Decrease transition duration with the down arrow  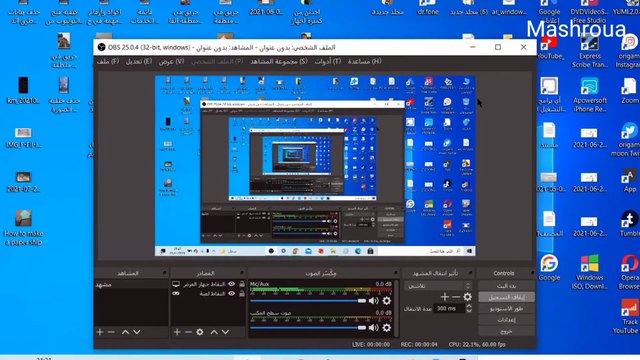coord(469,311)
